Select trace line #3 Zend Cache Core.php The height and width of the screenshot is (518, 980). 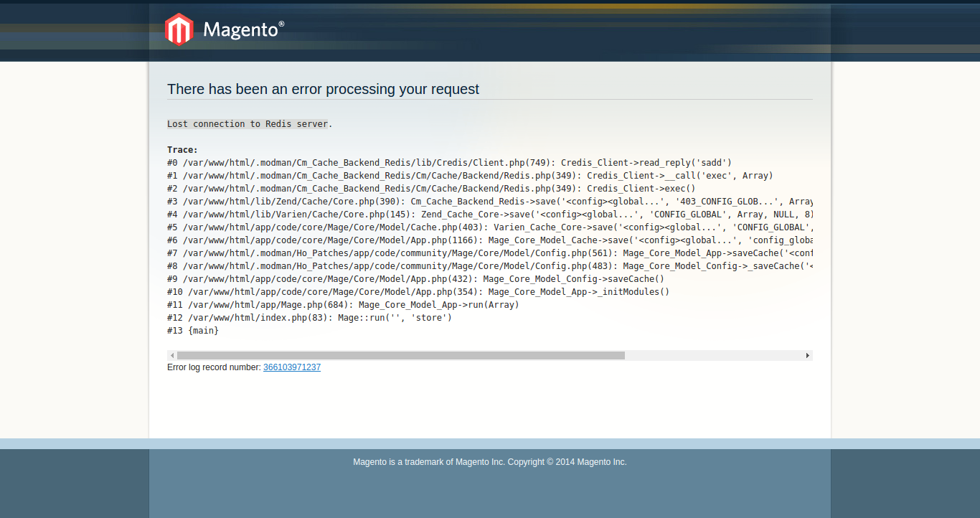tap(488, 202)
